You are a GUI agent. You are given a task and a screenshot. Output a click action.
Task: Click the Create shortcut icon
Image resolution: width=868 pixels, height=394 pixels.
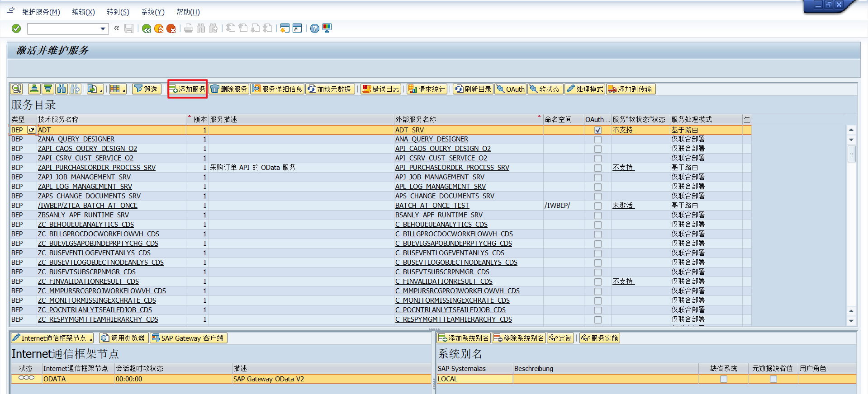point(297,28)
